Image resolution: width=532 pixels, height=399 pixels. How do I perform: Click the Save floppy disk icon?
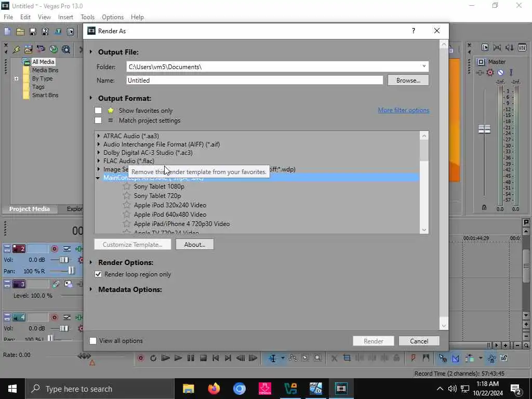33,32
